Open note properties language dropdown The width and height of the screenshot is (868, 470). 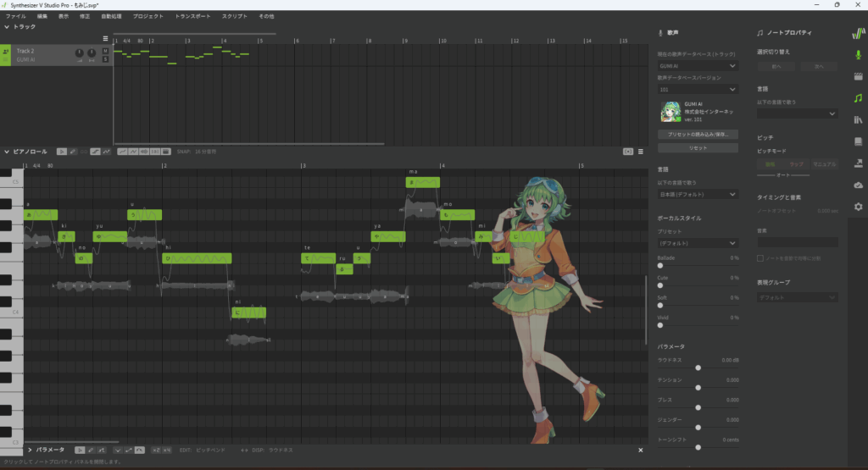[797, 113]
